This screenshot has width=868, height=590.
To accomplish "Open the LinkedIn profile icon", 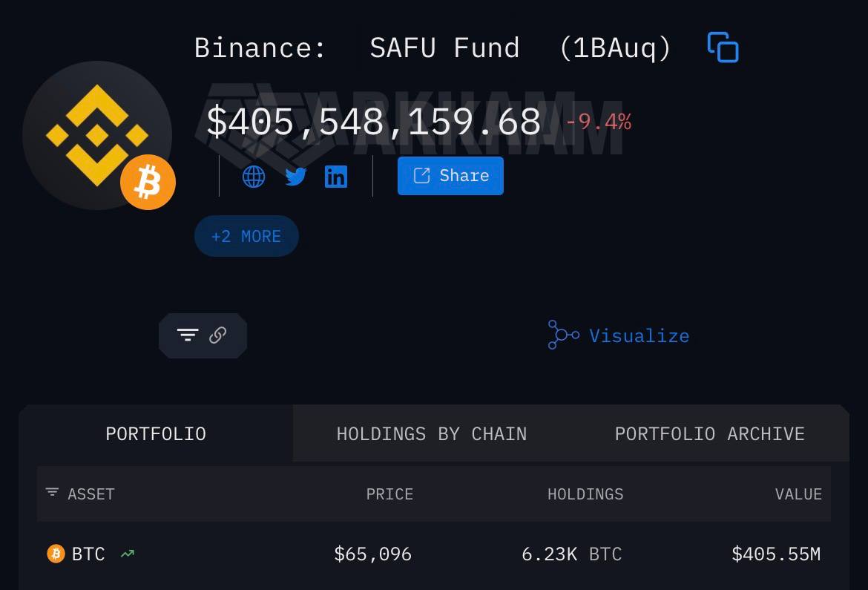I will point(336,177).
